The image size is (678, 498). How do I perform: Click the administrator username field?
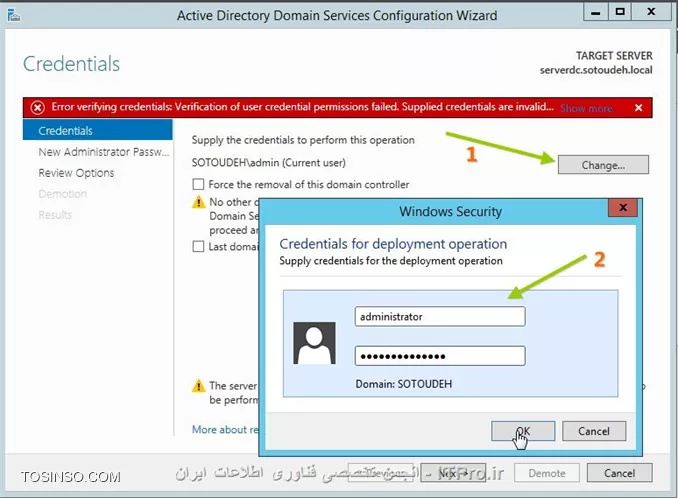click(x=440, y=316)
